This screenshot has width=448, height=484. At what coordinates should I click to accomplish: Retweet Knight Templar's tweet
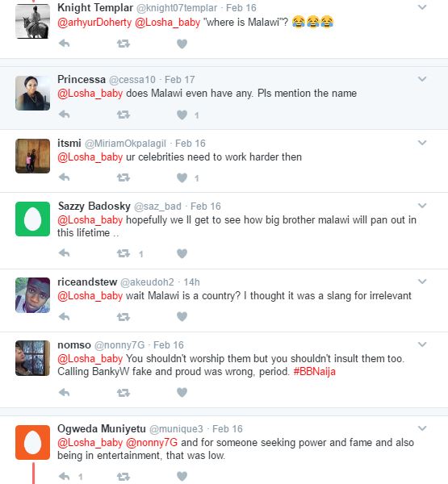(123, 44)
